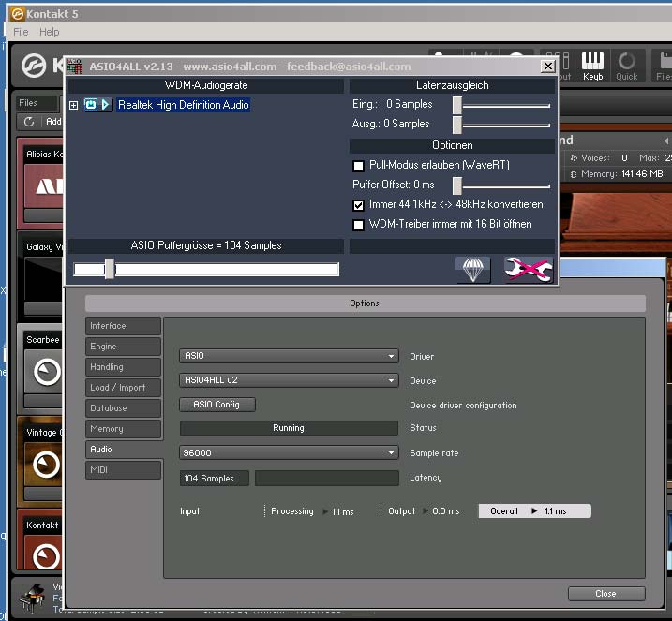Click the refresh icon under Files tab

pos(29,122)
